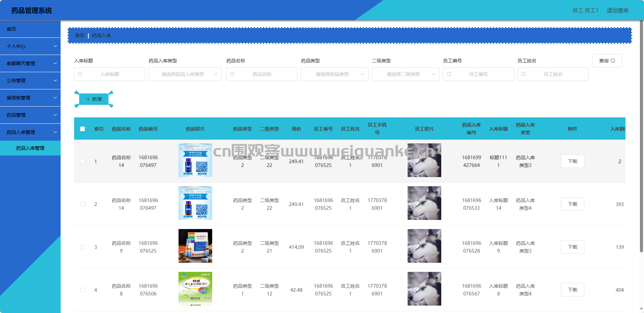Screen dimensions: 644x313
Task: Select the 药品入库管理 submenu item
Action: click(30, 148)
